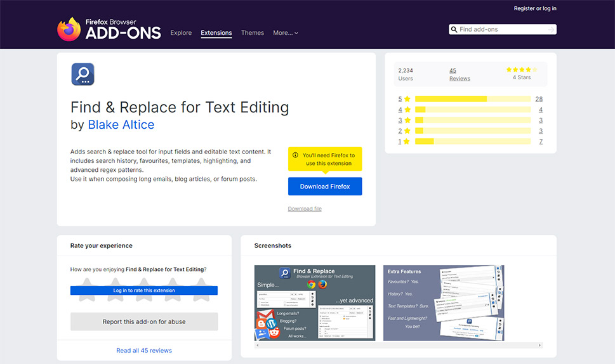Switch to the Themes tab

click(252, 33)
